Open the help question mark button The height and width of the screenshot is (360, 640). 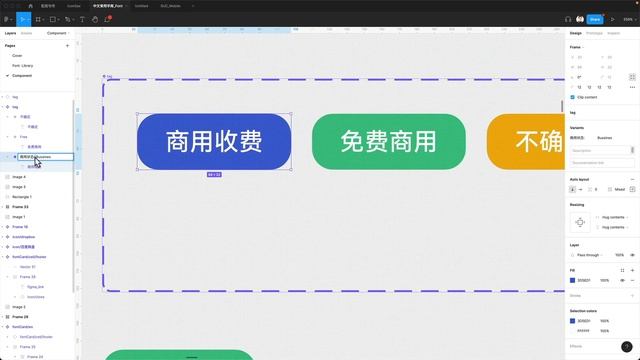(627, 347)
